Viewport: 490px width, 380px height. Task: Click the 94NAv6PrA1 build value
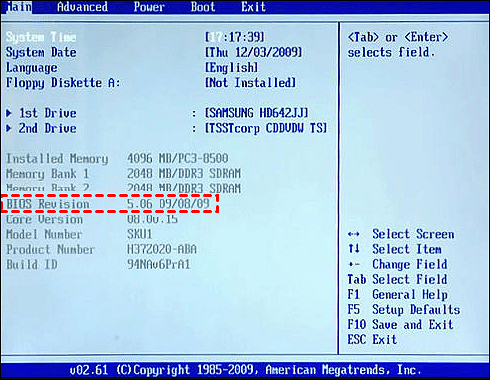pos(159,265)
